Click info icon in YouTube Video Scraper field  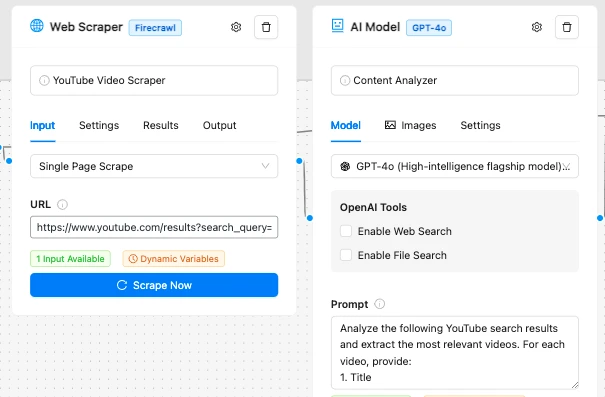[44, 80]
